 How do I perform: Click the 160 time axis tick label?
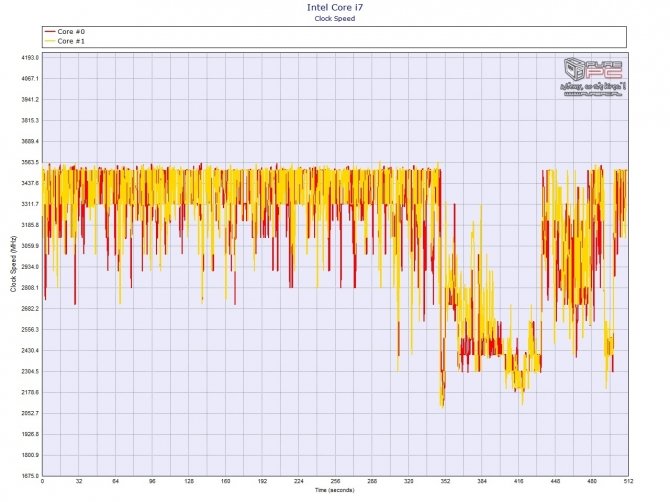(226, 481)
